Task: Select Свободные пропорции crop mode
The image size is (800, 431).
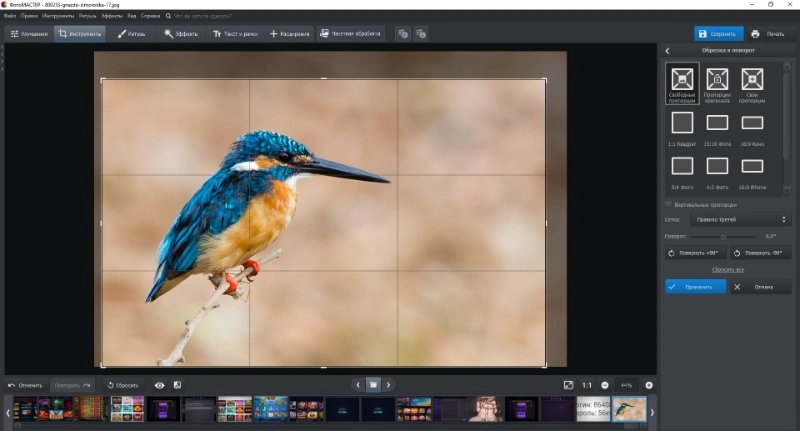Action: click(682, 85)
